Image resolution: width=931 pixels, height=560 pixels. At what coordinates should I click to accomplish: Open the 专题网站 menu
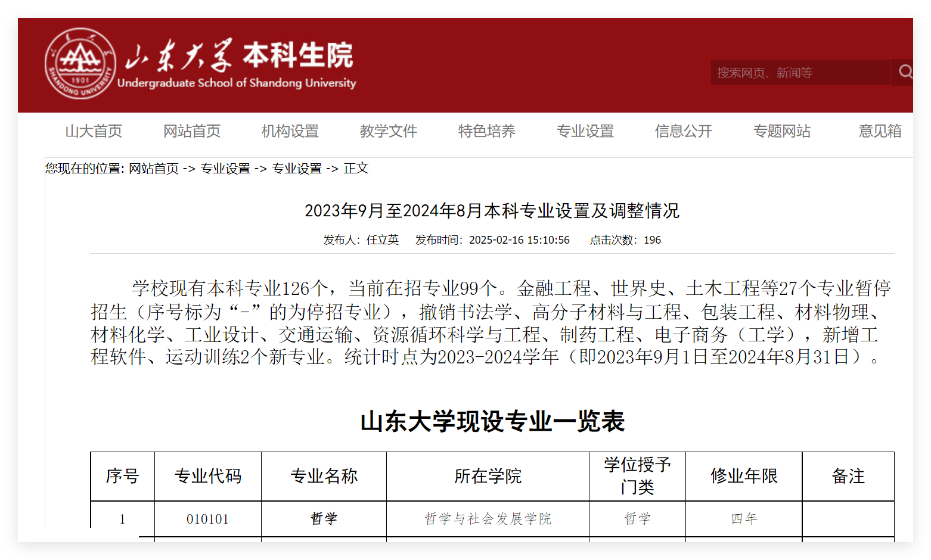pyautogui.click(x=782, y=131)
